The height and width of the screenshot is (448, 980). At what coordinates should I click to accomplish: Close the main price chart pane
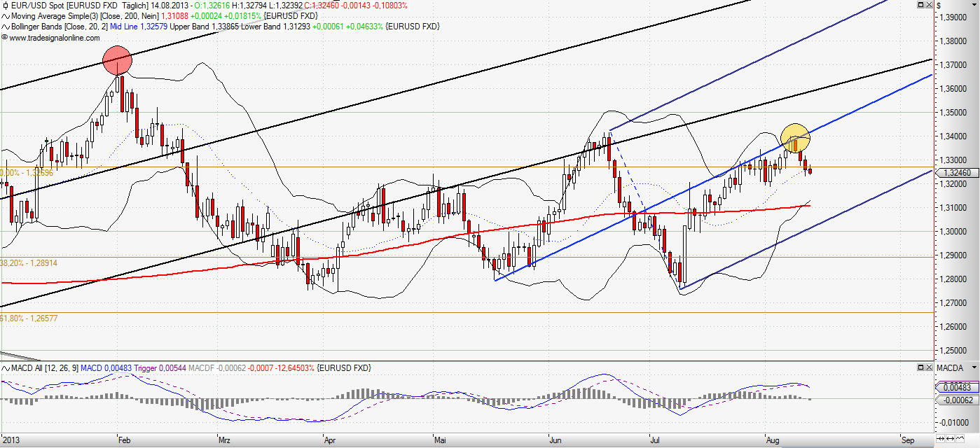tap(929, 5)
